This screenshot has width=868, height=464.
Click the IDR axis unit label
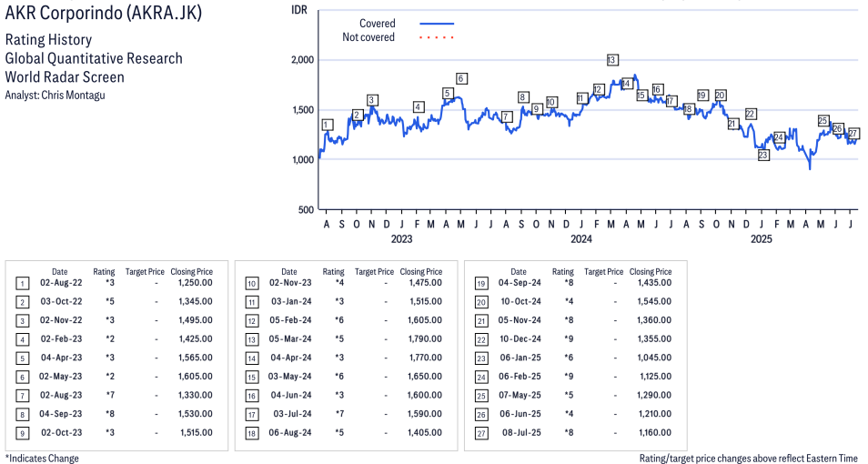299,10
